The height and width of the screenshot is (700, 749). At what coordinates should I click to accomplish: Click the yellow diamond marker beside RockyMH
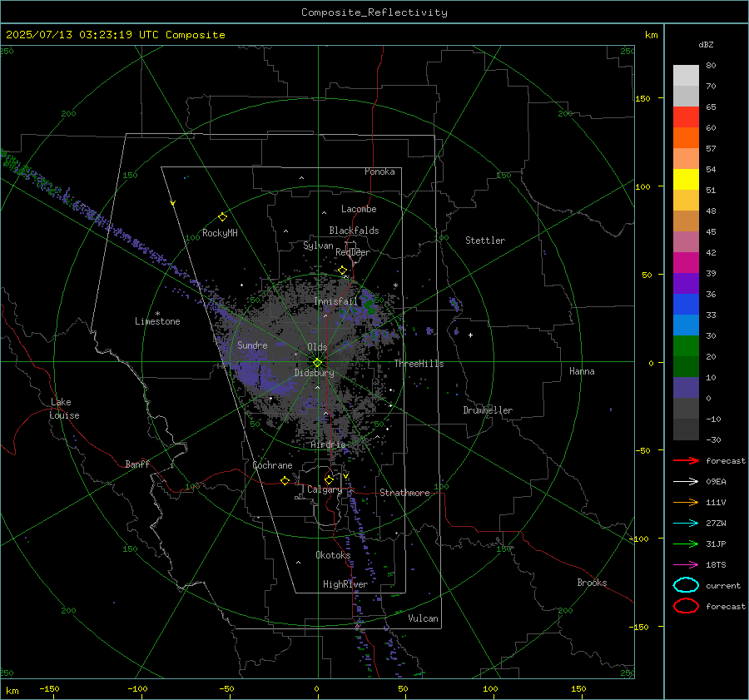[x=222, y=217]
